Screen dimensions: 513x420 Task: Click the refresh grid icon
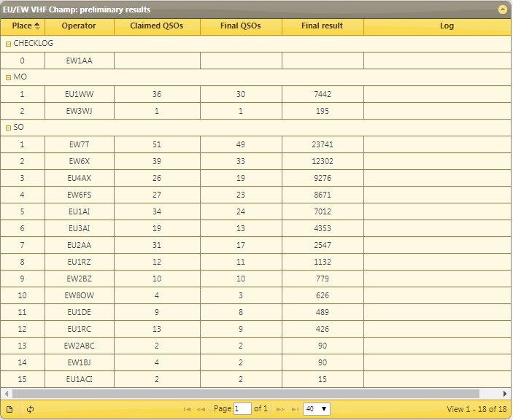click(x=30, y=409)
